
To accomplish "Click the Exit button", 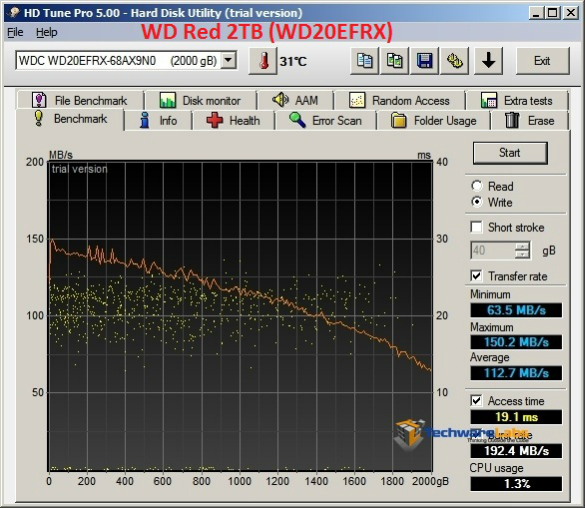I will tap(542, 61).
